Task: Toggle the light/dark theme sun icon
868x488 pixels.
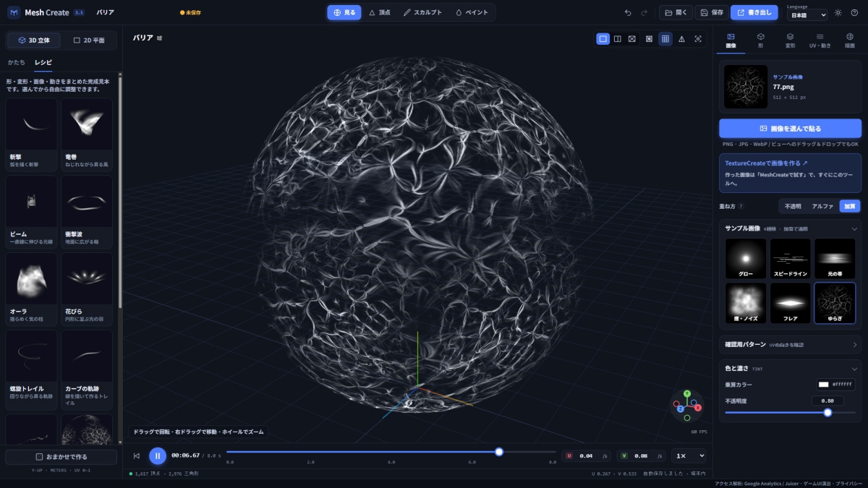Action: 838,12
